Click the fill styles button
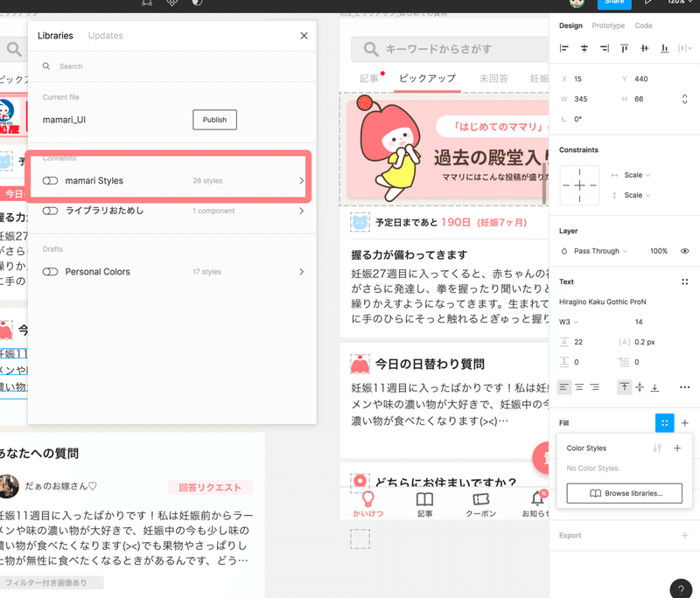700x598 pixels. coord(665,423)
